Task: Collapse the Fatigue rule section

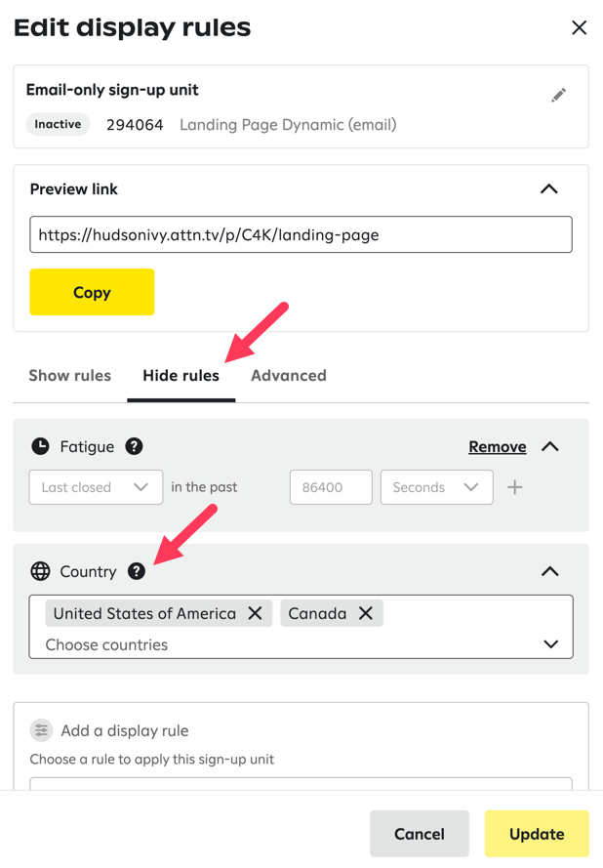Action: coord(550,446)
